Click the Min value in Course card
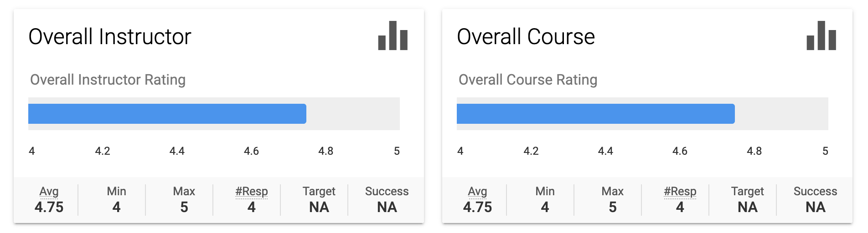Viewport: 868px width, 233px height. (545, 208)
